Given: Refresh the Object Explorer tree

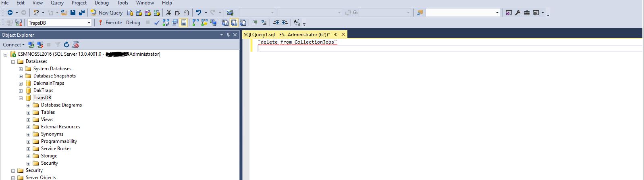Looking at the screenshot, I should pyautogui.click(x=66, y=44).
